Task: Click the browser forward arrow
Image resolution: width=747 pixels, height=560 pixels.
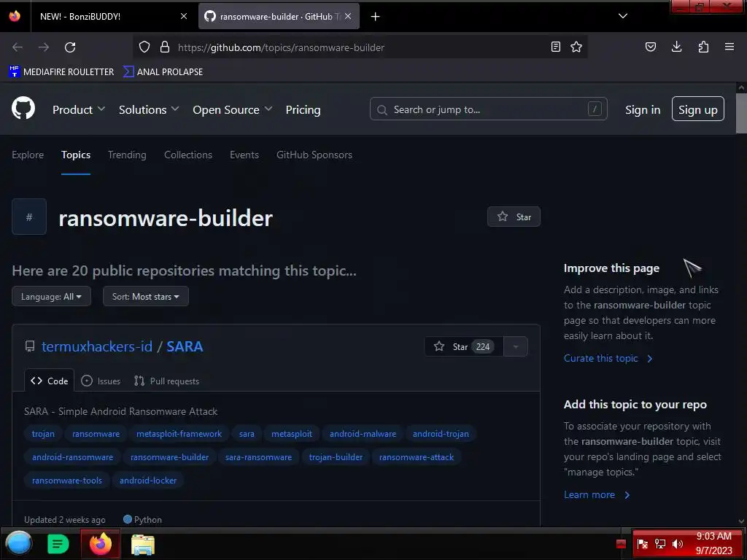Action: pos(44,47)
